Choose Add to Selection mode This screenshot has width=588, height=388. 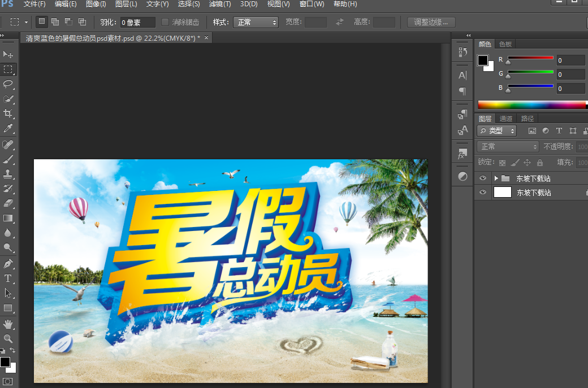(55, 21)
